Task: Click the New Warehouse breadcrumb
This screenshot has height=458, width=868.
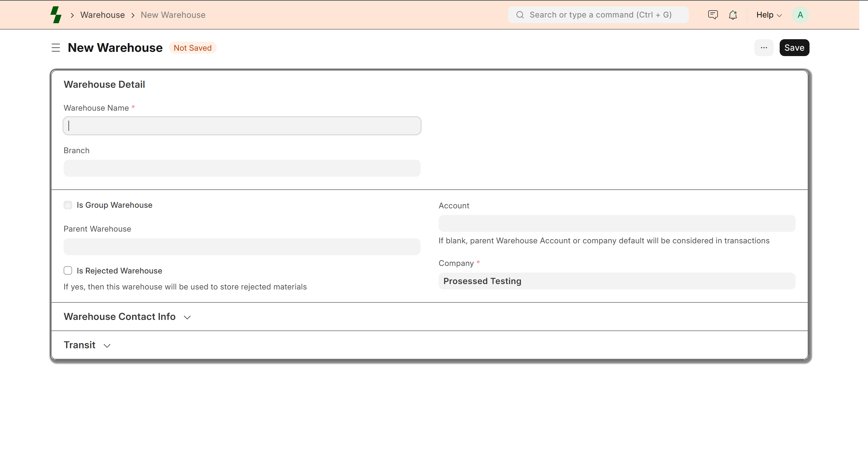Action: point(173,15)
